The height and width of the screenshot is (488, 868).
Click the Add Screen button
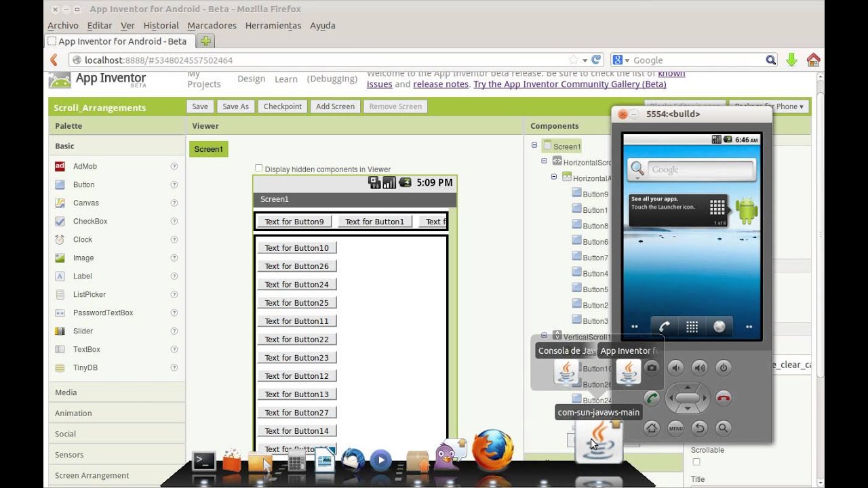(335, 106)
